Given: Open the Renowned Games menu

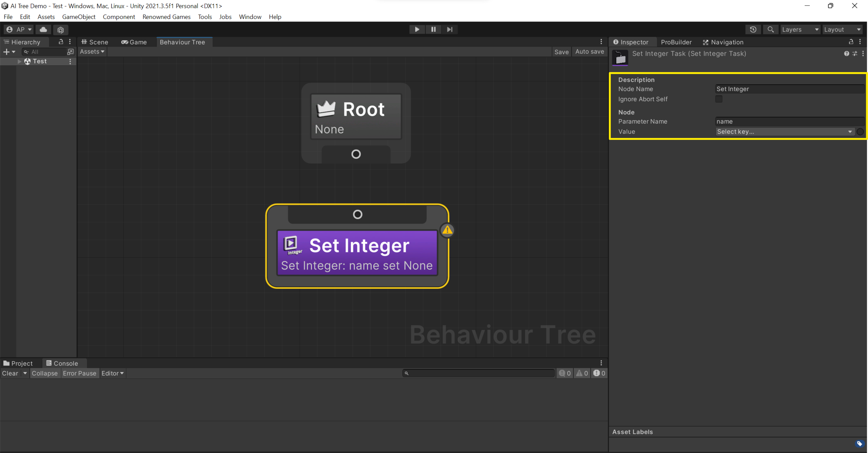Looking at the screenshot, I should click(x=166, y=17).
